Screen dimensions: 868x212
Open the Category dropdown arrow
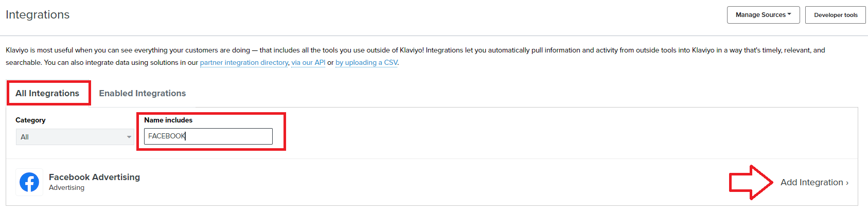pos(129,137)
